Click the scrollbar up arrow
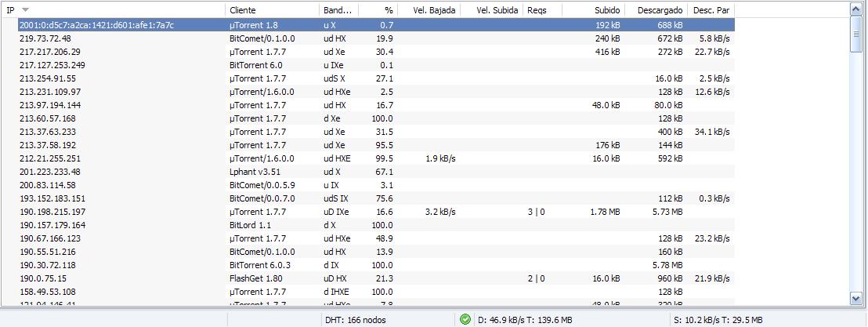 click(856, 9)
